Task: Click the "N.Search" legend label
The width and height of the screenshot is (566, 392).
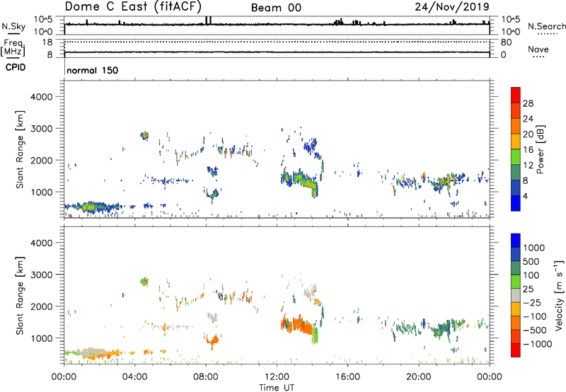Action: coord(547,26)
